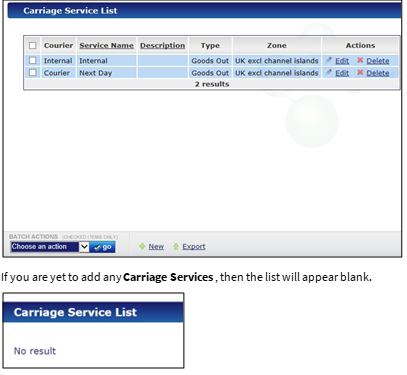Create a New carriage service
Image resolution: width=407 pixels, height=375 pixels.
[156, 247]
